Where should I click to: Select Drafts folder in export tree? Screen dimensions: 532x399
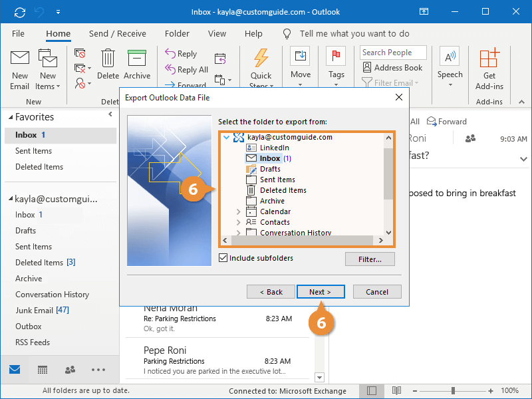pos(270,169)
